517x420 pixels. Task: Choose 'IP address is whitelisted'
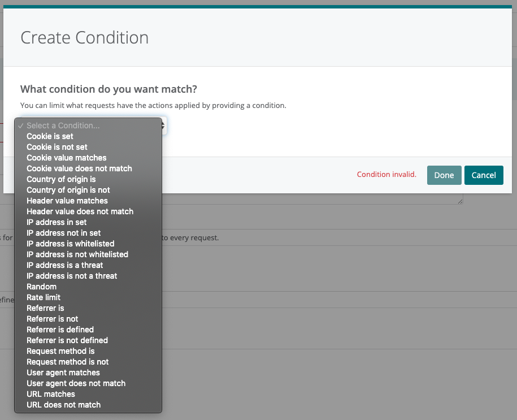click(70, 244)
